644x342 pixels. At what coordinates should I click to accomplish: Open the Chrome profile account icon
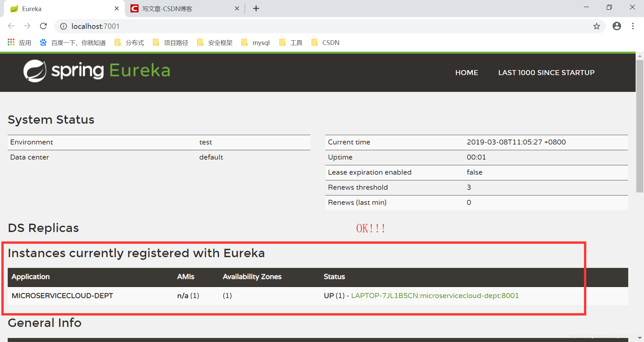[x=616, y=26]
